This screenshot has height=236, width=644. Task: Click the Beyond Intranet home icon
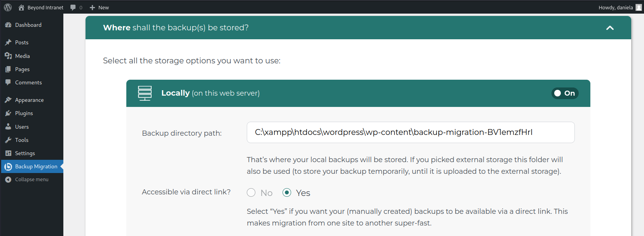(x=21, y=7)
